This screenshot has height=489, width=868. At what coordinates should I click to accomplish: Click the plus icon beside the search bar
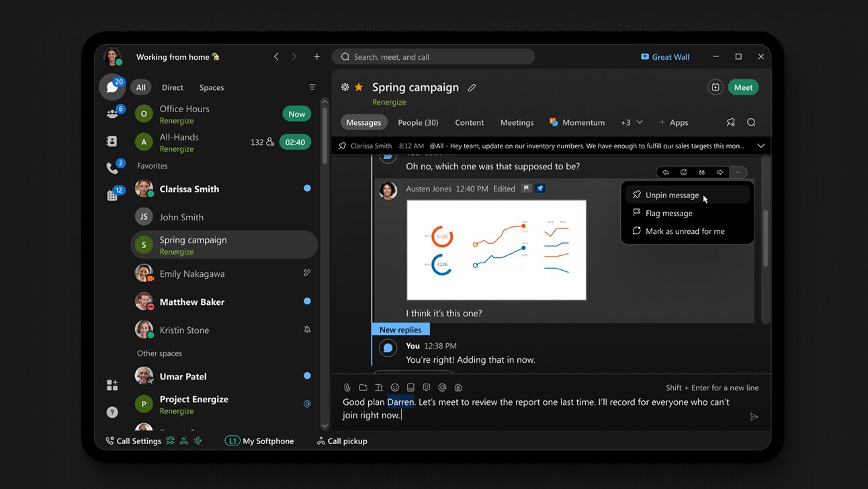click(x=317, y=57)
